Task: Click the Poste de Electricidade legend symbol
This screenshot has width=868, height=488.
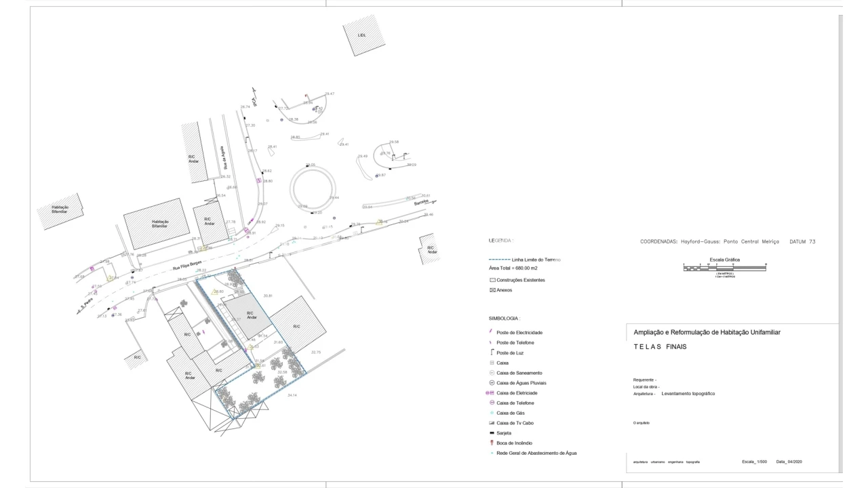Action: (x=491, y=332)
